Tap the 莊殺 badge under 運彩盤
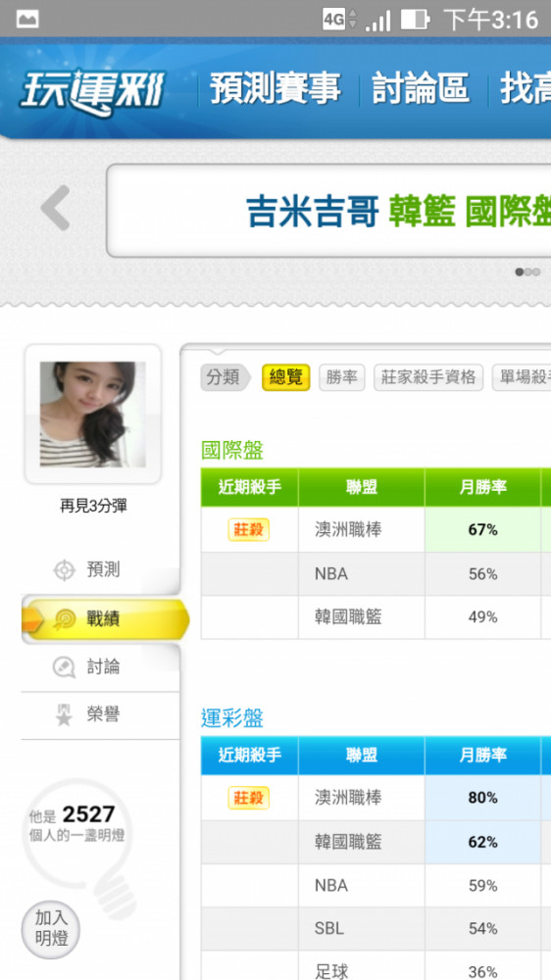551x980 pixels. click(248, 798)
